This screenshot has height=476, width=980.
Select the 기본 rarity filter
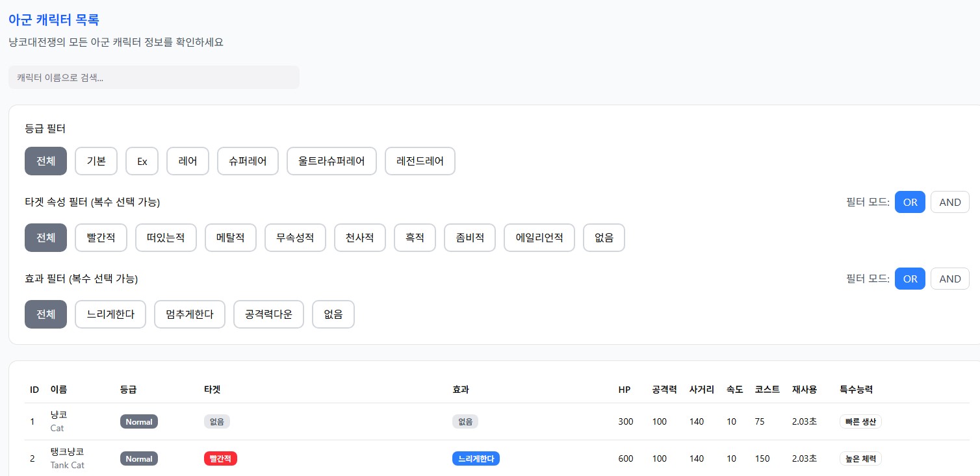click(x=96, y=161)
